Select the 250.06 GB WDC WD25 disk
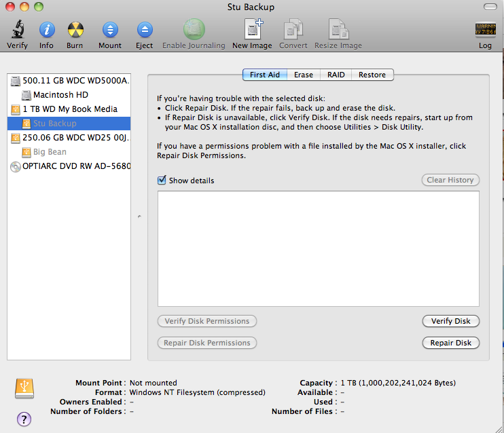 (69, 138)
